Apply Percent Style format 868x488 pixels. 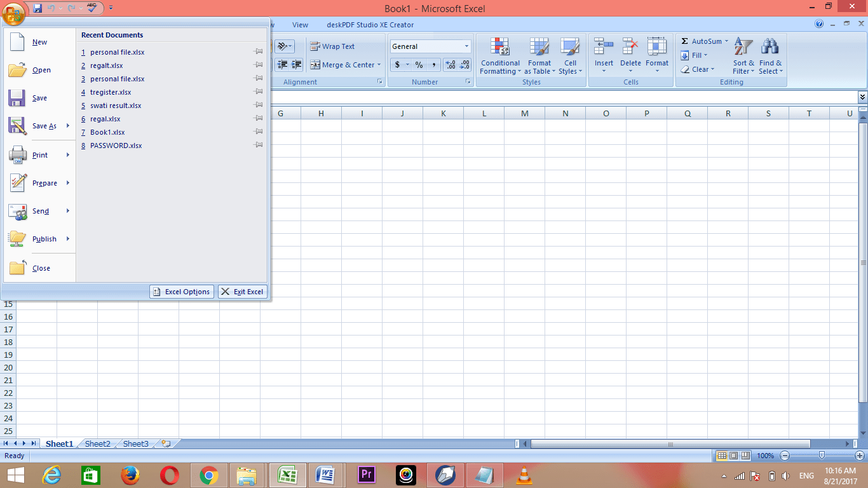pyautogui.click(x=419, y=65)
